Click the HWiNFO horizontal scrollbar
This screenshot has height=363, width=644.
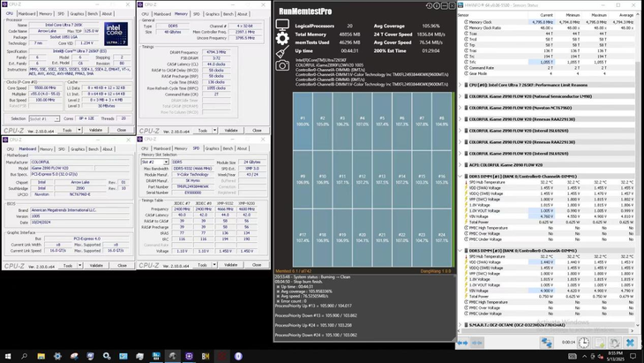(x=546, y=330)
